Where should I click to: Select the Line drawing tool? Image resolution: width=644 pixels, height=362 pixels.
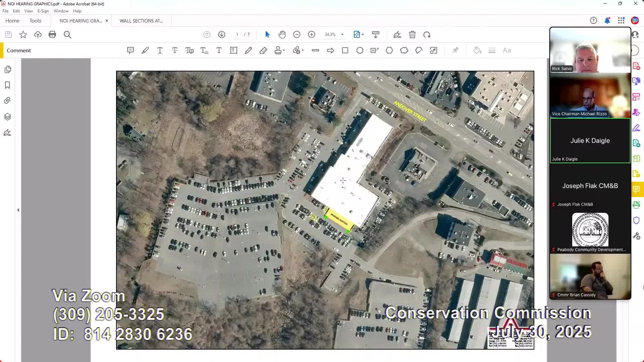tap(316, 51)
